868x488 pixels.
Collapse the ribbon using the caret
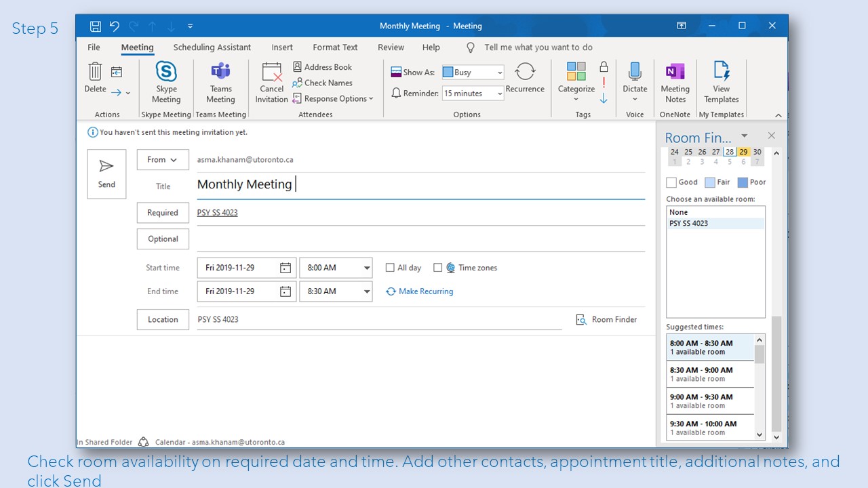[778, 115]
